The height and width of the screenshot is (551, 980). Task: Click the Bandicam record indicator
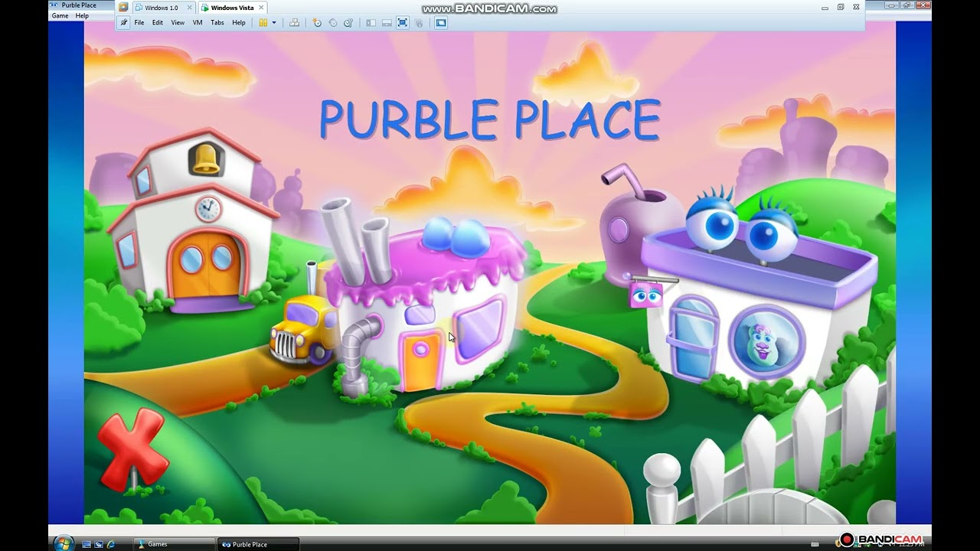[846, 540]
